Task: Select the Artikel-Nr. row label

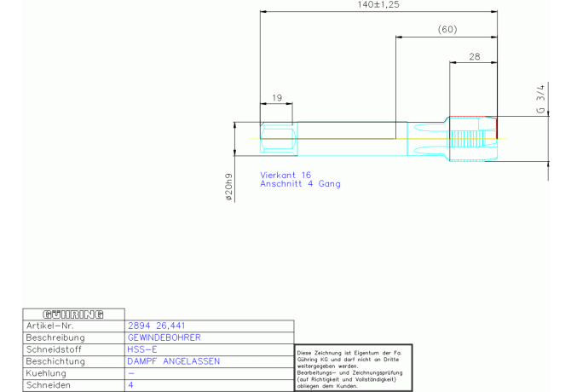Action: point(53,326)
